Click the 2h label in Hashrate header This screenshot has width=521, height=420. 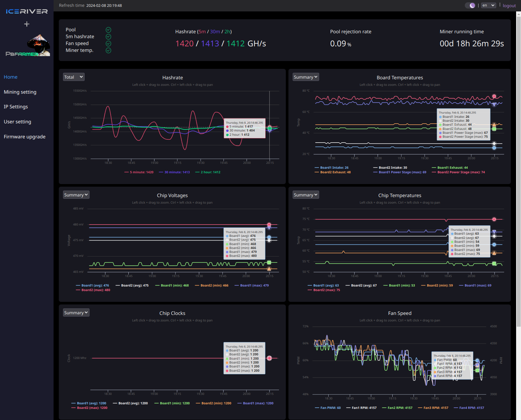tap(227, 32)
